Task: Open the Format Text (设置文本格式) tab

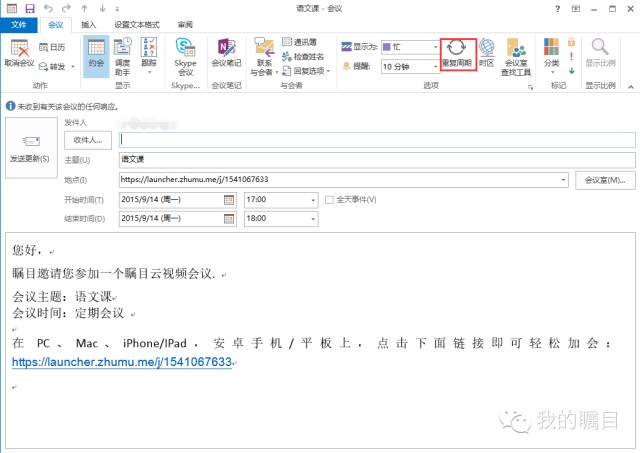Action: (137, 25)
